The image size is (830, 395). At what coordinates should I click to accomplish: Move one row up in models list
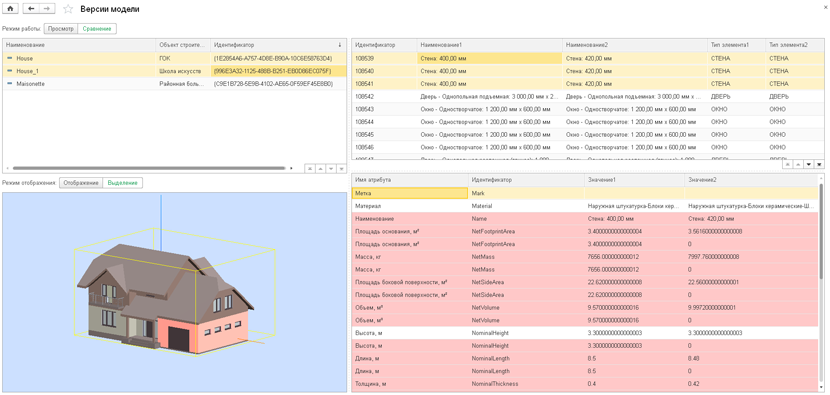(x=320, y=168)
